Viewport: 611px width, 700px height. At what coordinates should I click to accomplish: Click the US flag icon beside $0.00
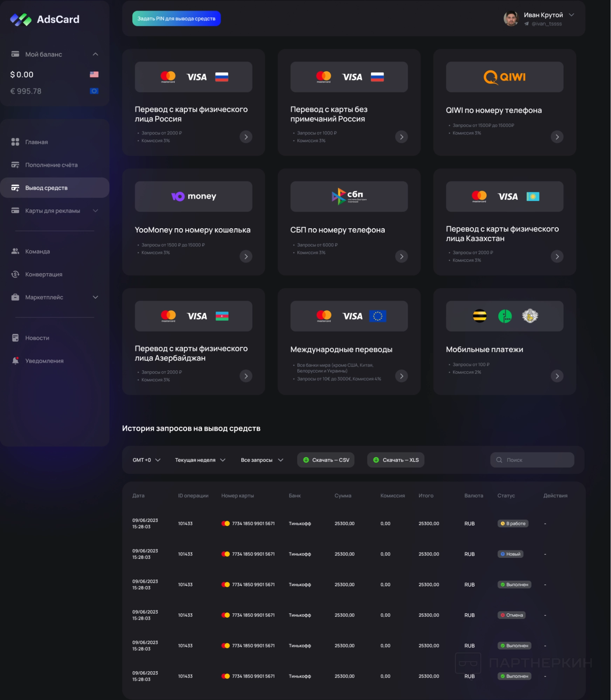(94, 74)
